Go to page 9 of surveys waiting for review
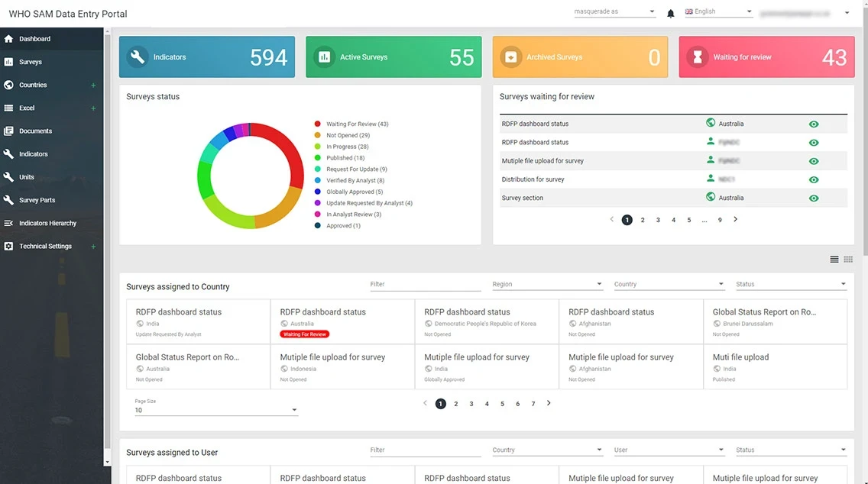Viewport: 868px width, 484px height. point(720,220)
